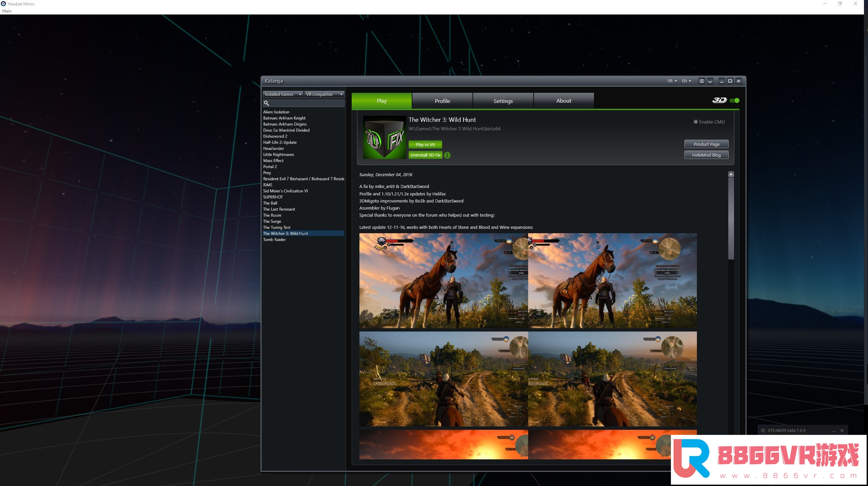
Task: Maximize the Katanga window
Action: coord(730,81)
